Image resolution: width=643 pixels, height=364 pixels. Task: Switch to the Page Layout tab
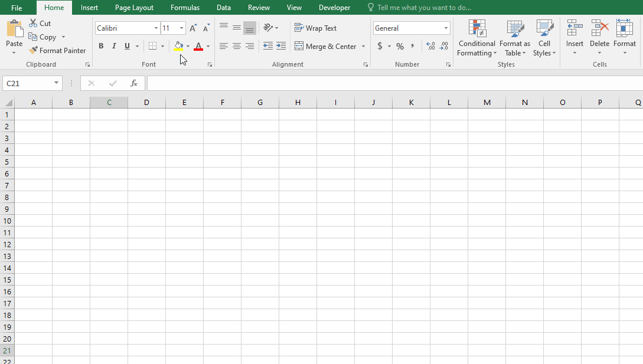[x=134, y=8]
